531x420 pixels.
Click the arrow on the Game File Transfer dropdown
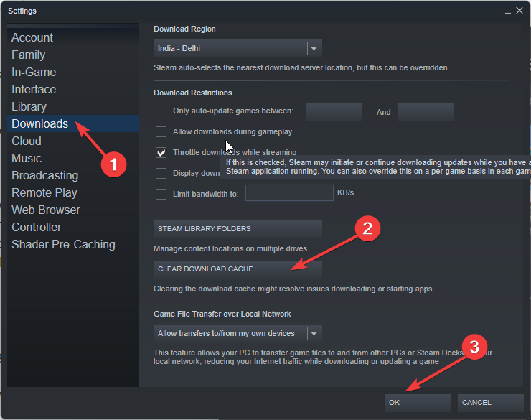(314, 334)
